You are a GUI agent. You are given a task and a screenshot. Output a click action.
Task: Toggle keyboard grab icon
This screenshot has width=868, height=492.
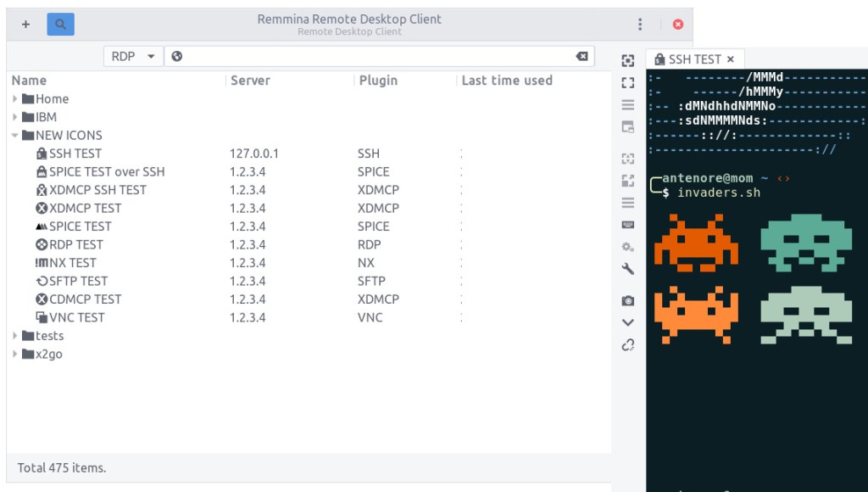pyautogui.click(x=628, y=225)
